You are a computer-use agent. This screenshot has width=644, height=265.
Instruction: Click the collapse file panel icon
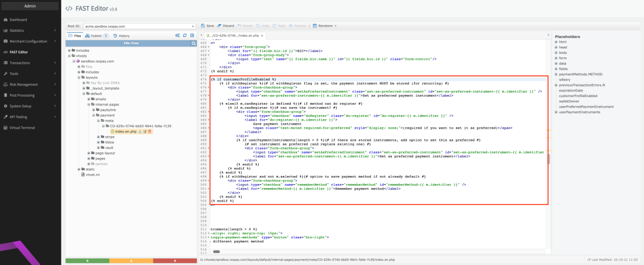tap(192, 36)
